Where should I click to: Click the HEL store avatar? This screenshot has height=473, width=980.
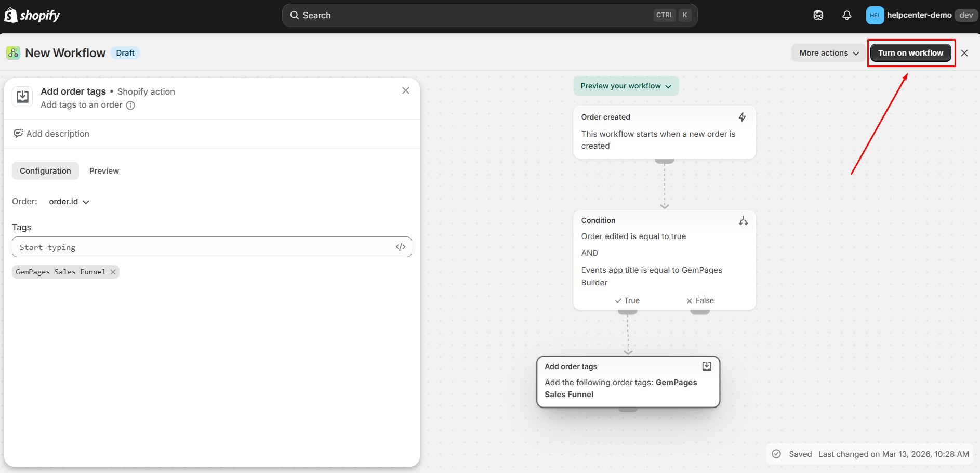[875, 15]
